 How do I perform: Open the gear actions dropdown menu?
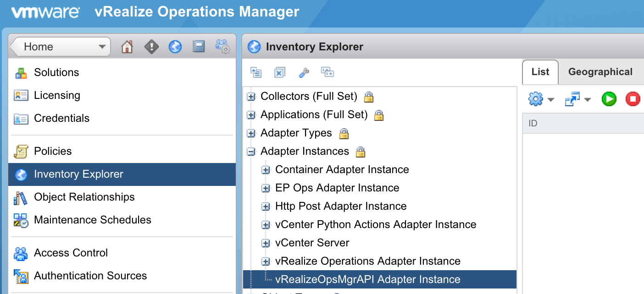(541, 99)
